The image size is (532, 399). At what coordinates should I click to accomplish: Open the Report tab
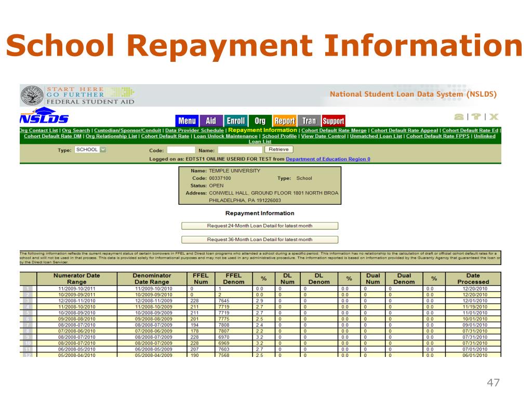click(285, 121)
